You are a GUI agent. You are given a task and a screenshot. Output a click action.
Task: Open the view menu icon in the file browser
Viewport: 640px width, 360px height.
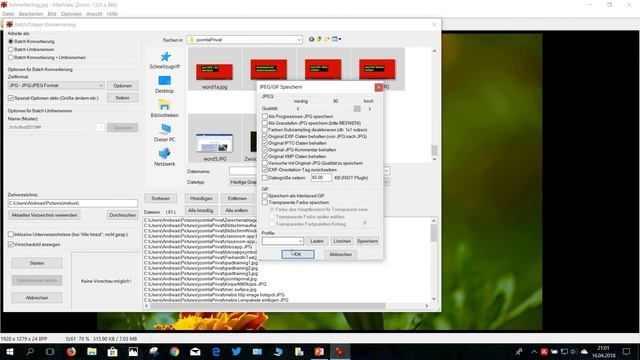336,39
